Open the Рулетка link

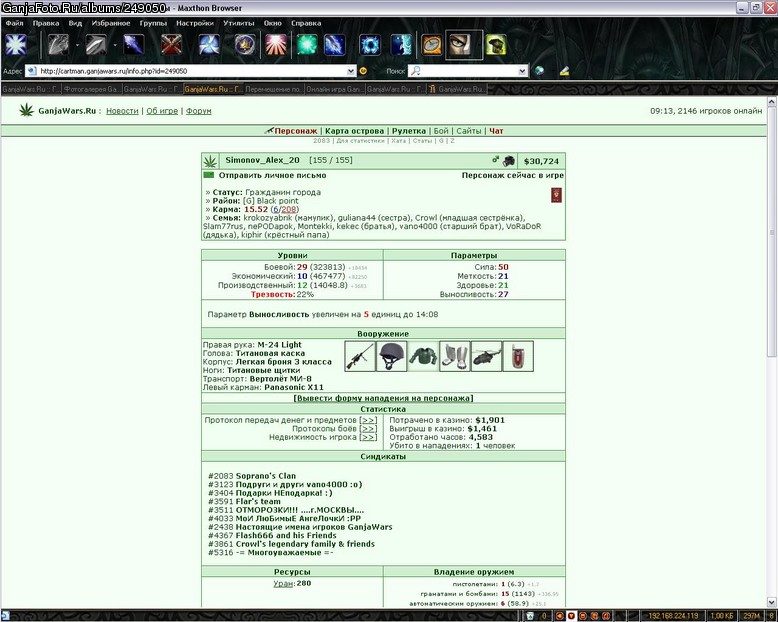[409, 131]
